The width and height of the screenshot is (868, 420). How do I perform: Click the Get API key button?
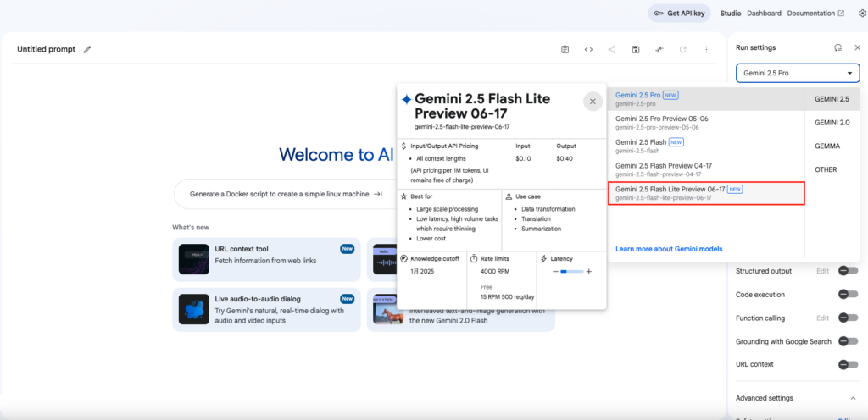tap(679, 14)
